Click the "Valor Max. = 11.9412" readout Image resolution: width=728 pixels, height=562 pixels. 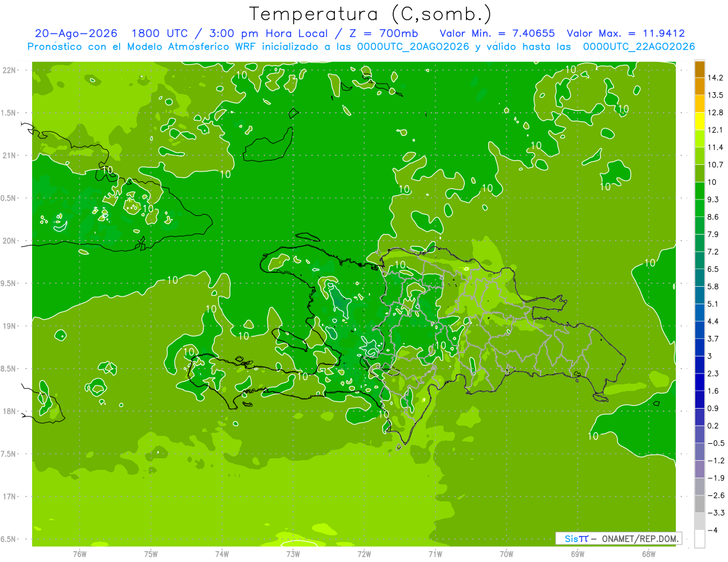tap(626, 33)
